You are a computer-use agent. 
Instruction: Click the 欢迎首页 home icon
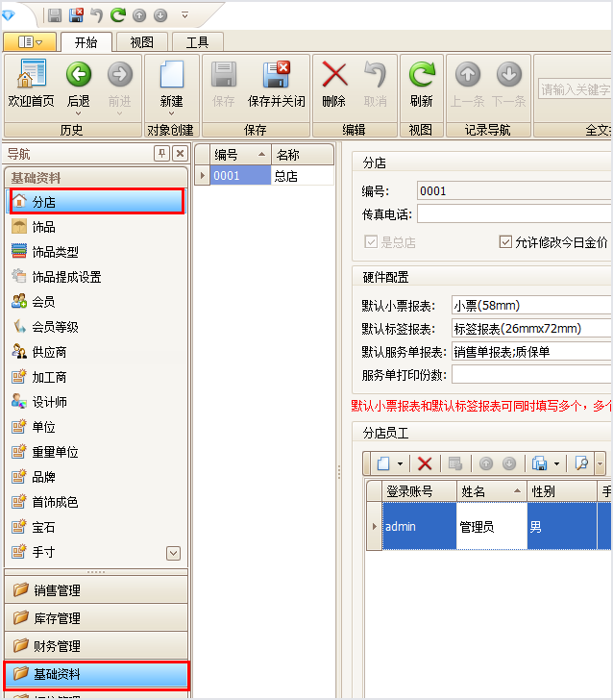tap(31, 84)
